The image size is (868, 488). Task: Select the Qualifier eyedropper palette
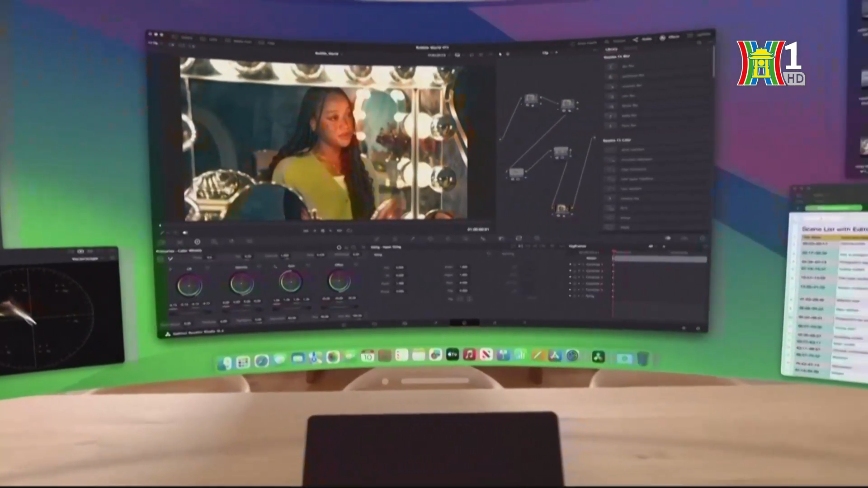point(413,239)
